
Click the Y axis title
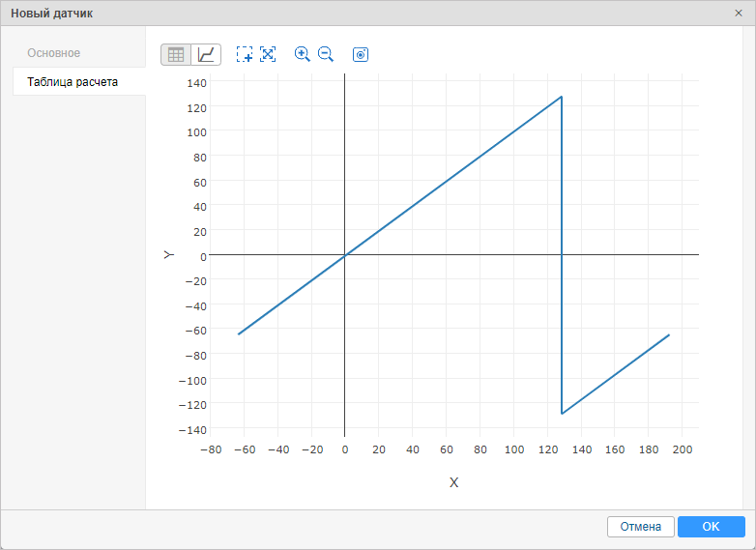[168, 254]
